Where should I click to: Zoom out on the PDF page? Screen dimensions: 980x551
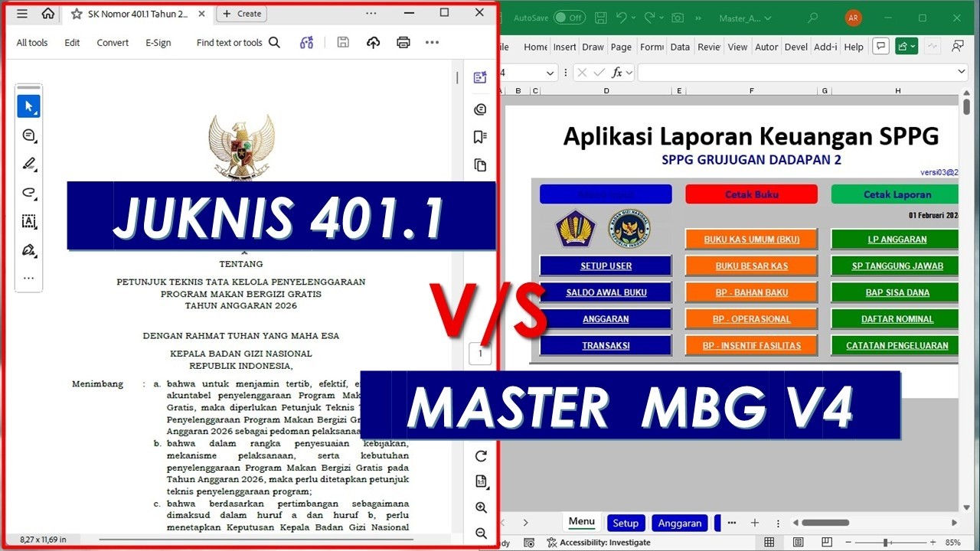[x=481, y=533]
